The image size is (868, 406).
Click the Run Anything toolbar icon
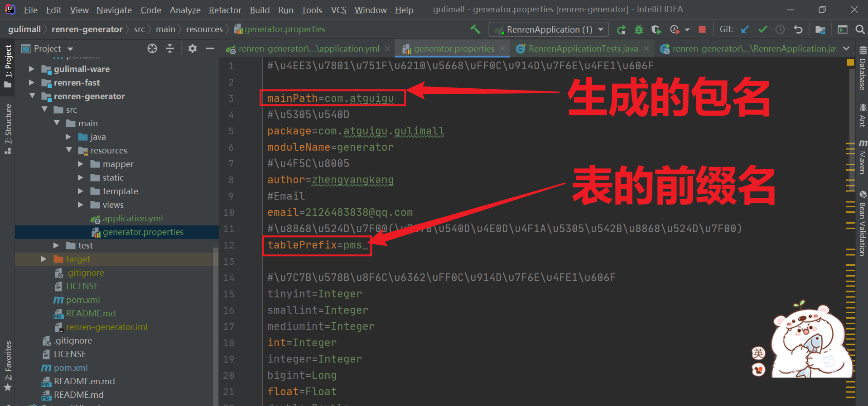[x=843, y=29]
